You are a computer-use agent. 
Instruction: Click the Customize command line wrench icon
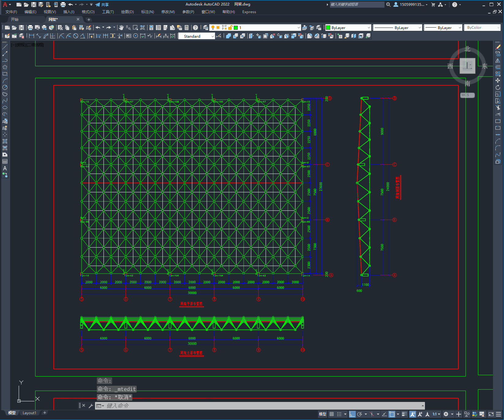point(91,406)
